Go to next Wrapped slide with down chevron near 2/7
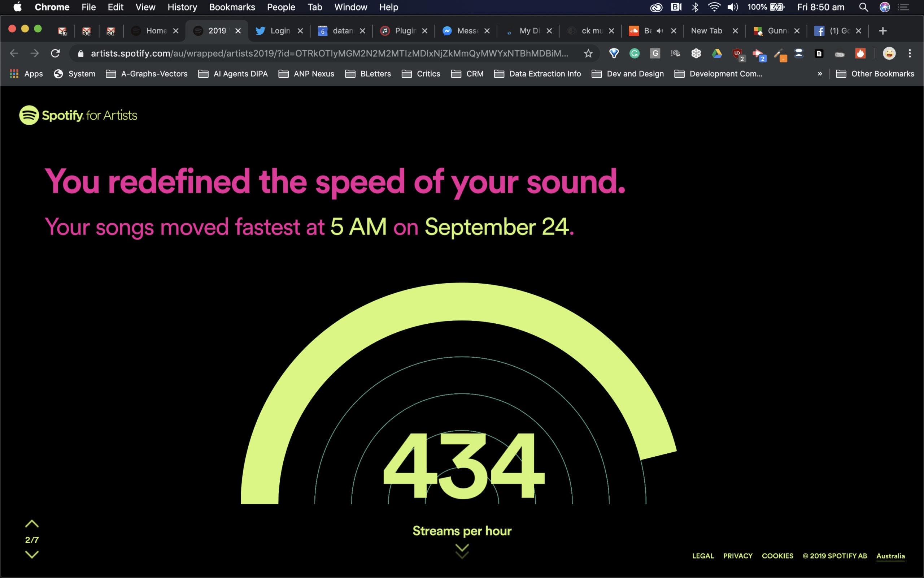The width and height of the screenshot is (924, 578). click(x=32, y=554)
